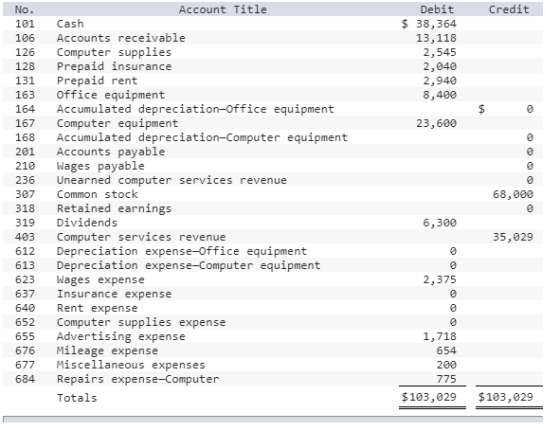Click the total debit $103,029
Screen dimensions: 560x431
coord(429,397)
